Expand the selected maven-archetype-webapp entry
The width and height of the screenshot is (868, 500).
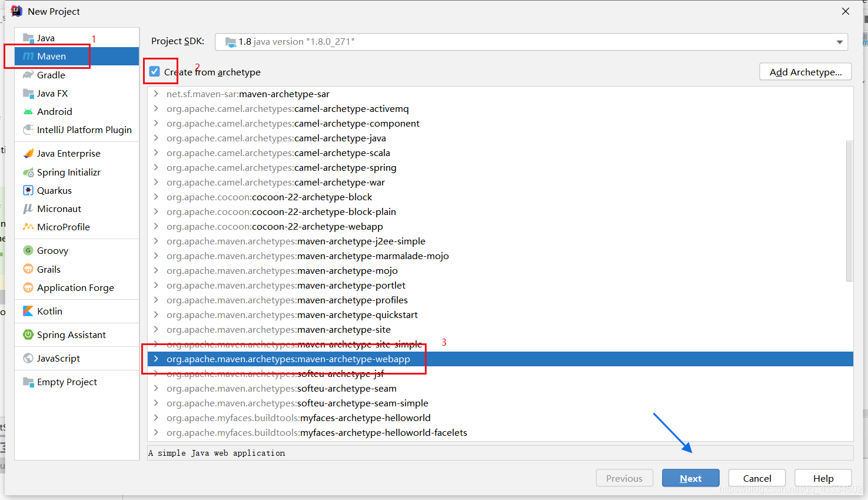point(156,359)
